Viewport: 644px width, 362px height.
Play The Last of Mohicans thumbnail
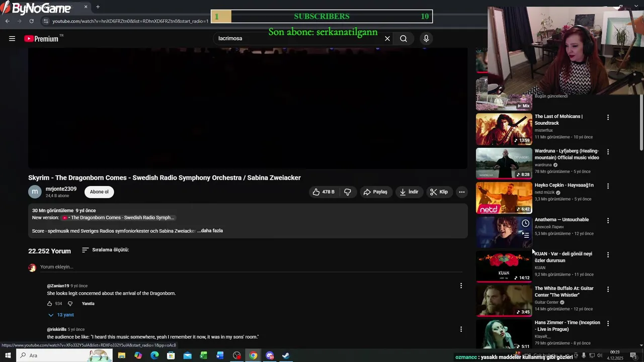coord(504,129)
